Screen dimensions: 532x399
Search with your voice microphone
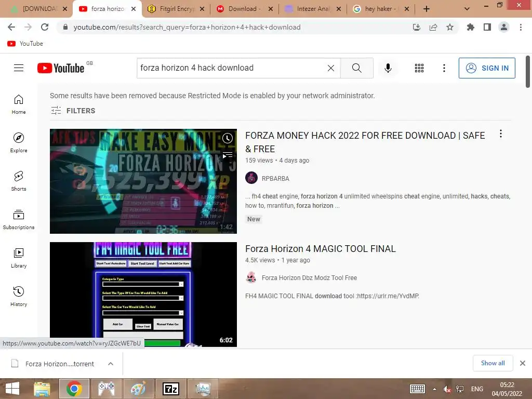coord(388,68)
